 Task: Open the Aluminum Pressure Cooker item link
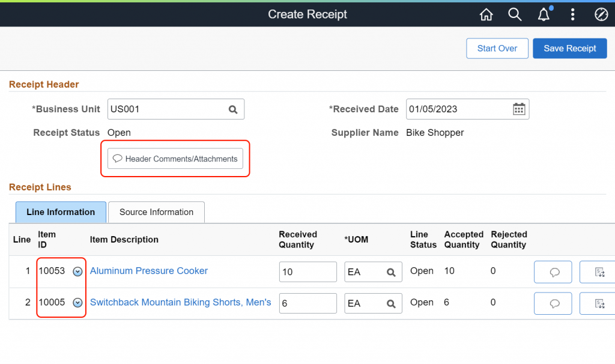[148, 271]
